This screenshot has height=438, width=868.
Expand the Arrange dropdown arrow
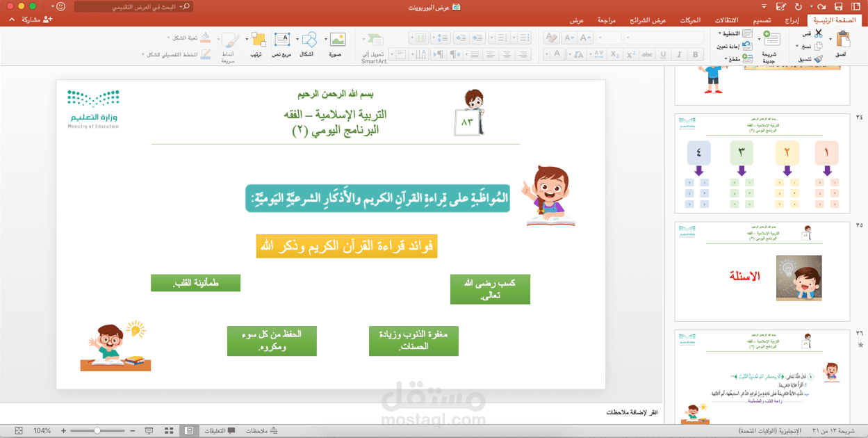tap(246, 40)
